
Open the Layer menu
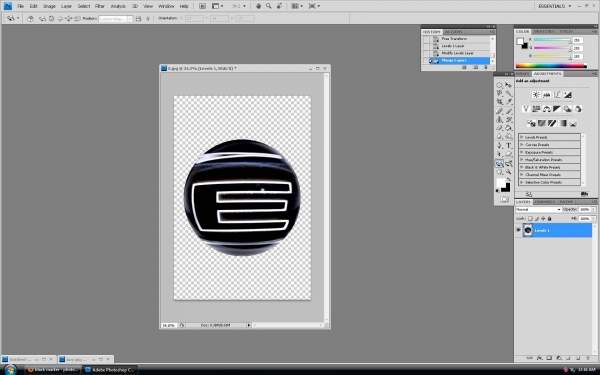[67, 6]
